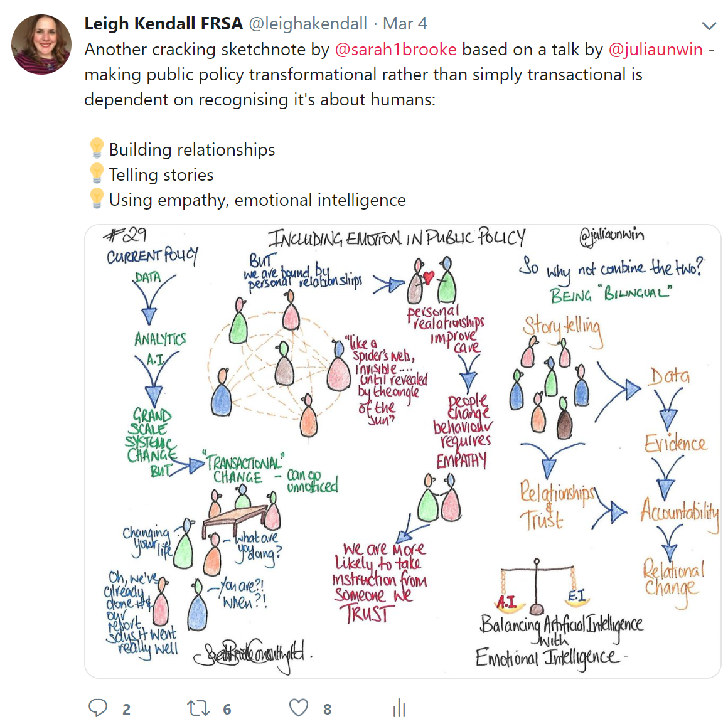The width and height of the screenshot is (728, 724).
Task: Open tweet analytics bar chart icon
Action: pos(399,708)
